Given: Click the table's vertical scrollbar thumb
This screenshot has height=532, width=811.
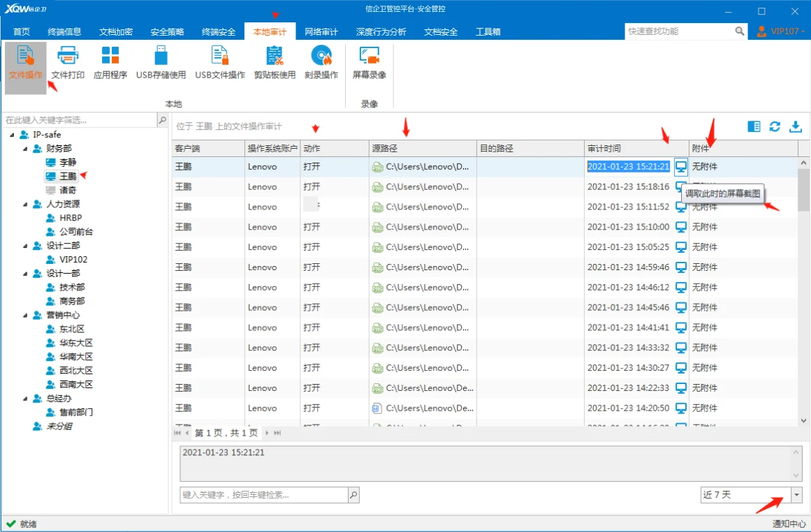Looking at the screenshot, I should [803, 189].
